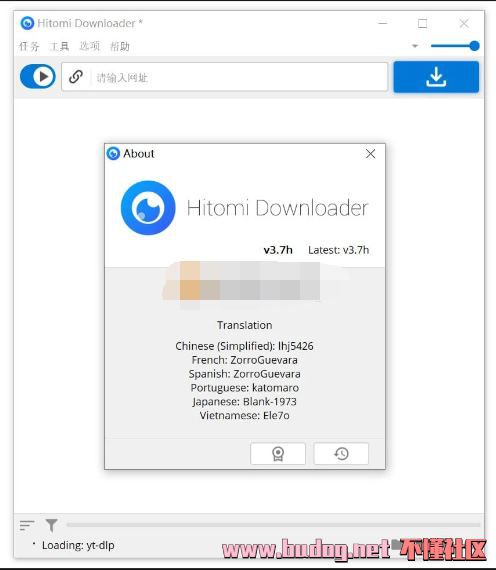Click the Hitomi Downloader title bar icon
Image resolution: width=496 pixels, height=570 pixels.
pos(27,23)
